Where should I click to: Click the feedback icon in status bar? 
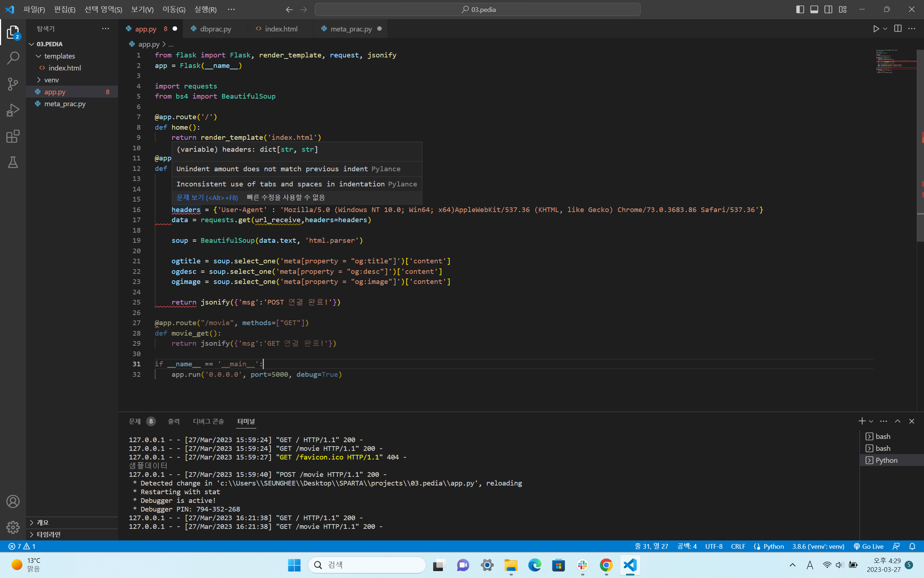click(896, 546)
